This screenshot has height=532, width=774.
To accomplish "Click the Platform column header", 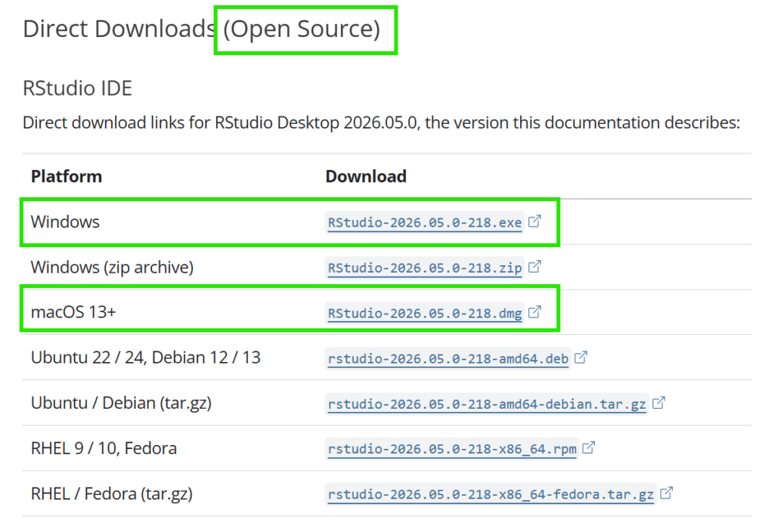I will [x=67, y=176].
